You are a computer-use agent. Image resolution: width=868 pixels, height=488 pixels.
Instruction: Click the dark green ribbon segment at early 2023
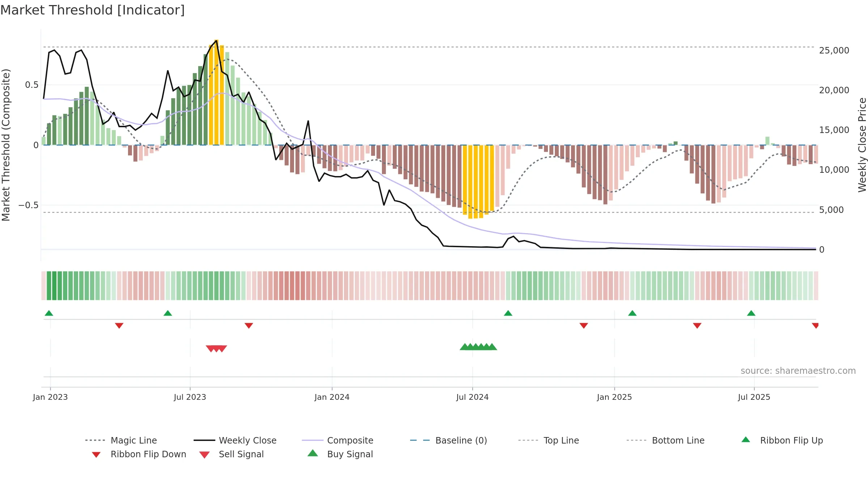[x=54, y=286]
